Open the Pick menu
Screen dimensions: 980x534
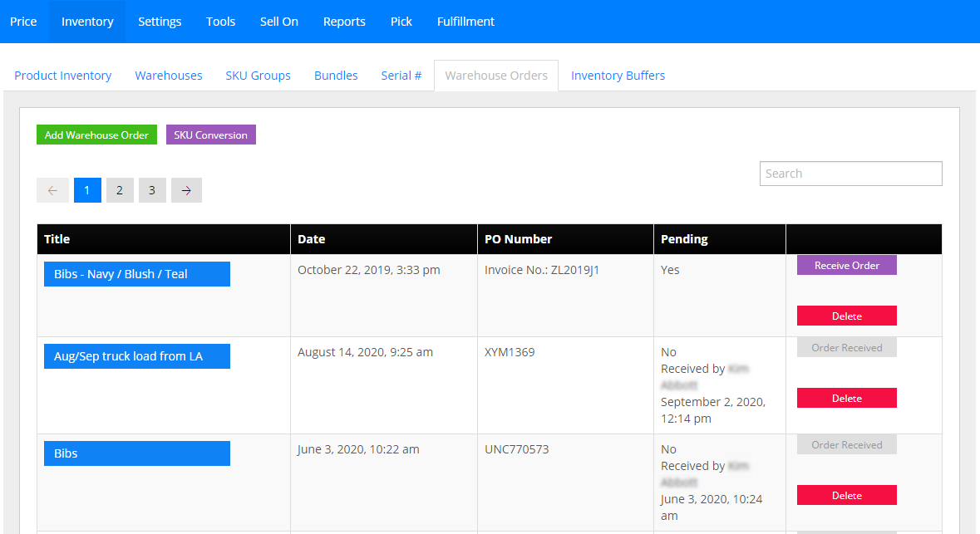point(401,22)
